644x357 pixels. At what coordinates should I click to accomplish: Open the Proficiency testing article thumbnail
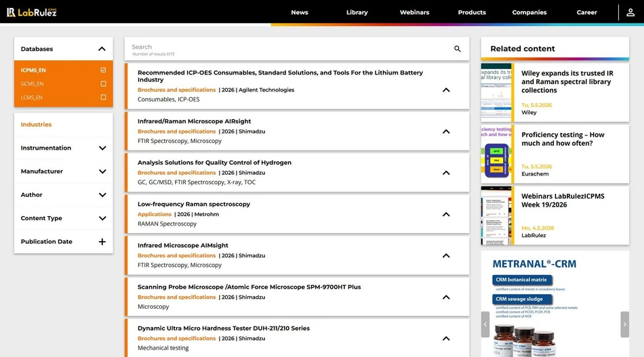pos(496,154)
